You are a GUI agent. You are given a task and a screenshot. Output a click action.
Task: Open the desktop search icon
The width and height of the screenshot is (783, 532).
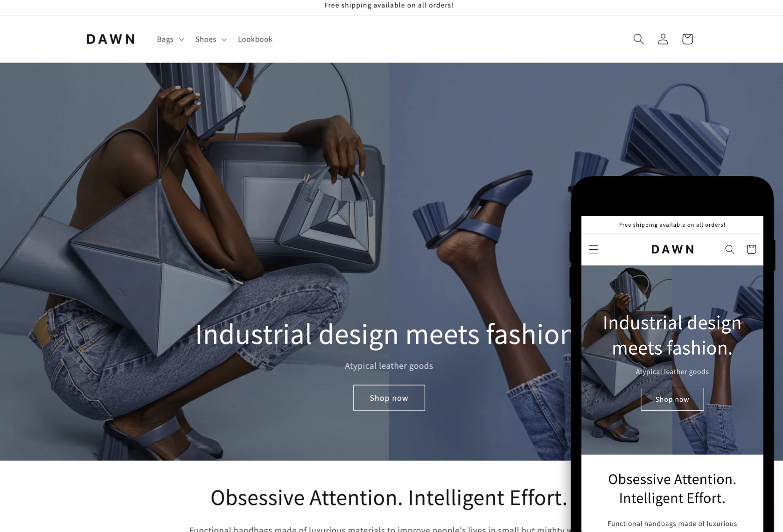click(638, 39)
